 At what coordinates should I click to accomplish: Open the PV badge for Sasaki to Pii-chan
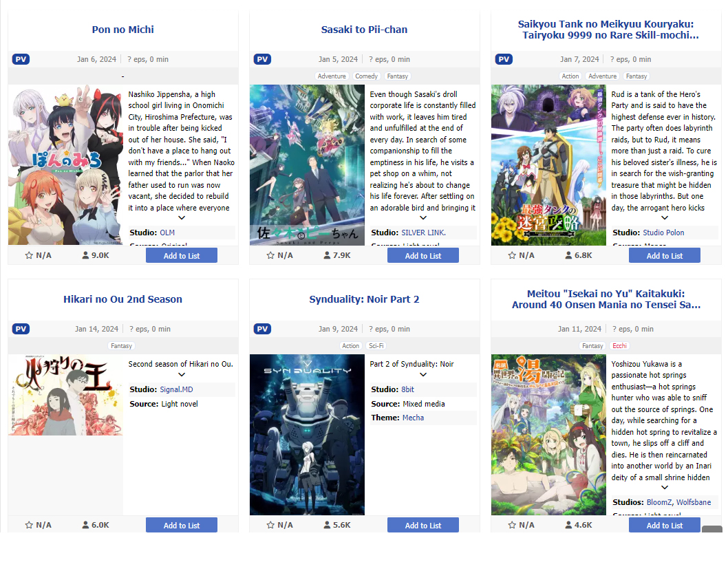click(x=262, y=59)
